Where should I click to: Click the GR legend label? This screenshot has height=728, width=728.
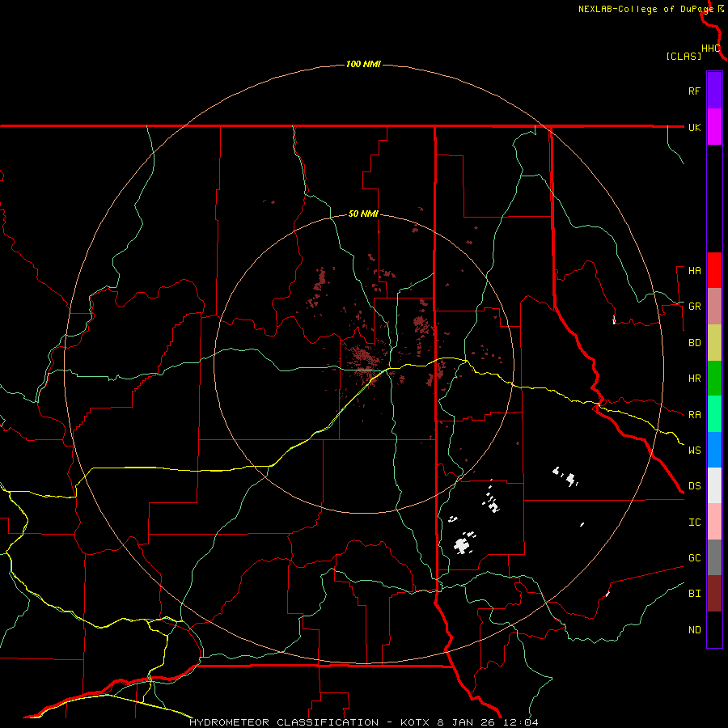click(694, 307)
